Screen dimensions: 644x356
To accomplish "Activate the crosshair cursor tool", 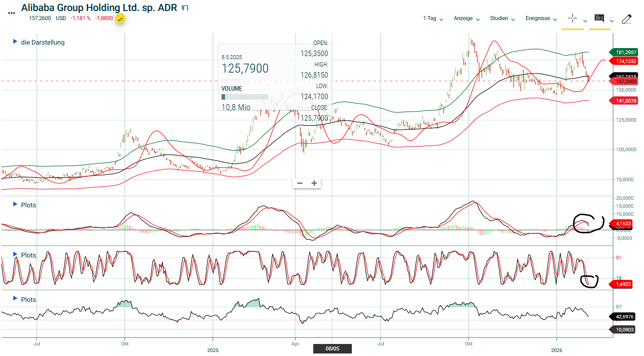I will (x=572, y=19).
